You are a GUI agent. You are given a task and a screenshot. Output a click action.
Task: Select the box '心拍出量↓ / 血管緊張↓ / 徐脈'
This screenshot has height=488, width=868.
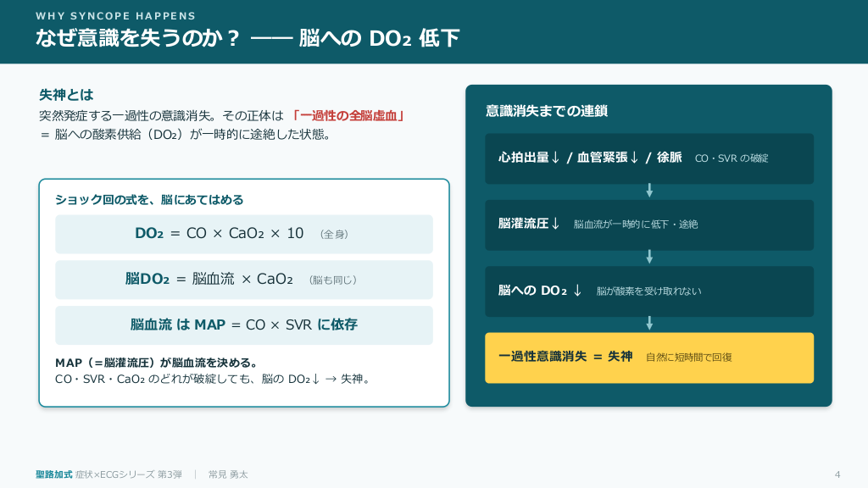click(649, 158)
